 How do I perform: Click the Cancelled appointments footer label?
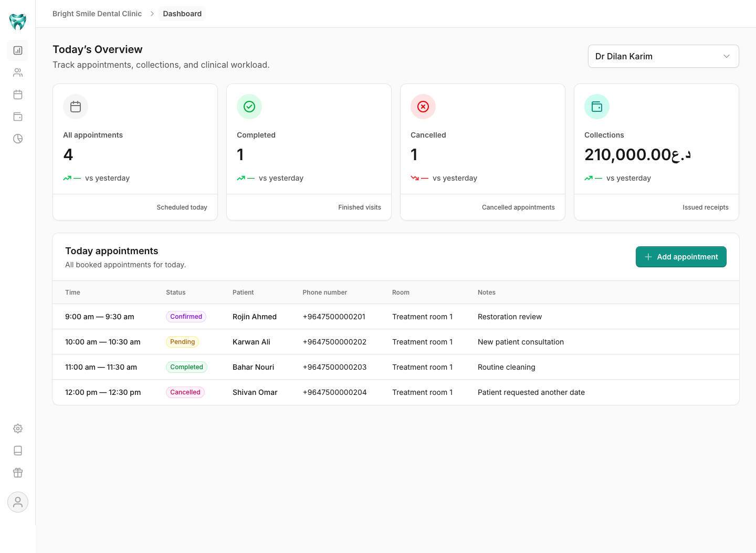[x=518, y=207]
